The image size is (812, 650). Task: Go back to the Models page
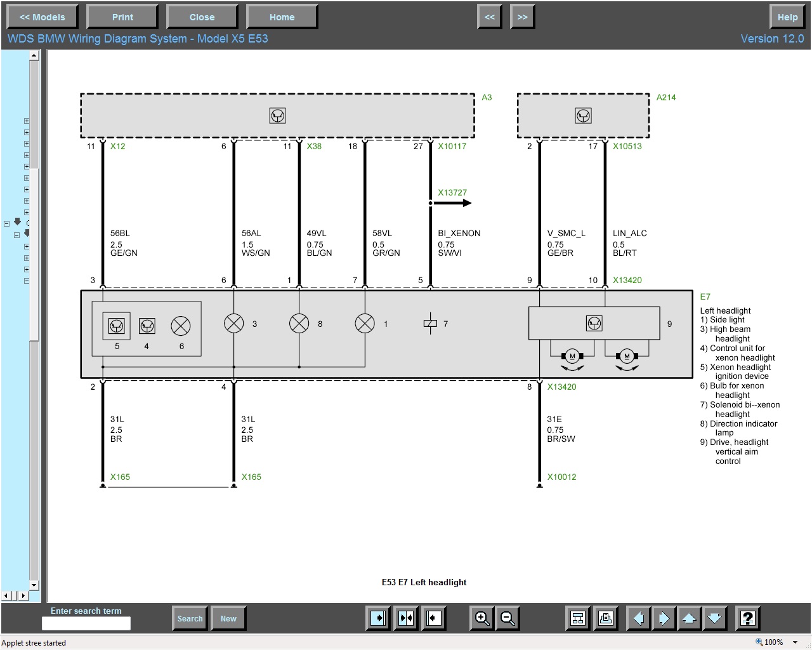(42, 17)
